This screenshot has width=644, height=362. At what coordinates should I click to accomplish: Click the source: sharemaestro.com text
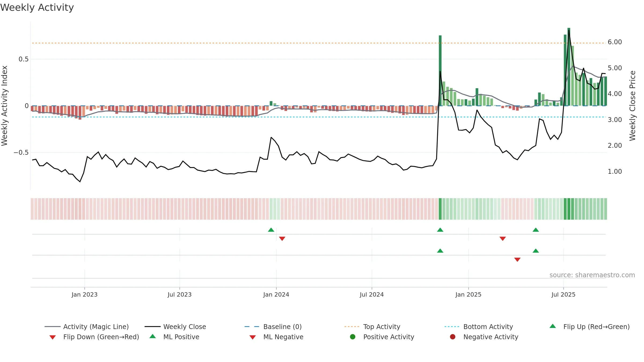pyautogui.click(x=592, y=275)
